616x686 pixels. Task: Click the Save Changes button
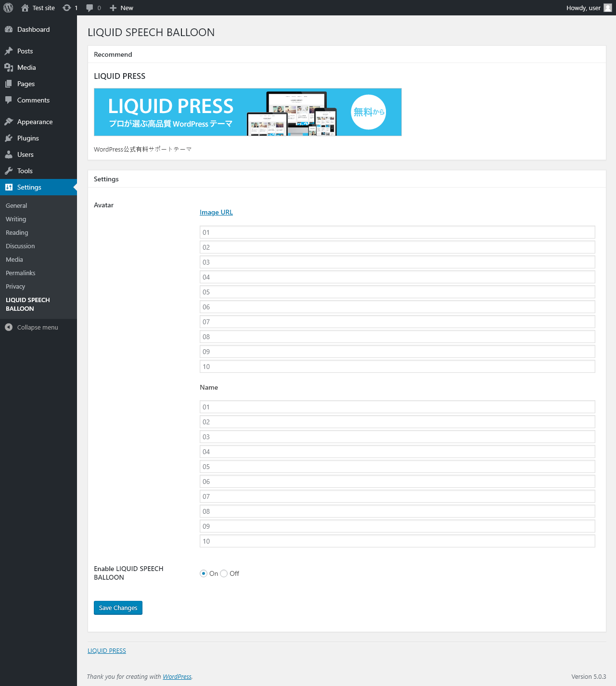(x=118, y=608)
